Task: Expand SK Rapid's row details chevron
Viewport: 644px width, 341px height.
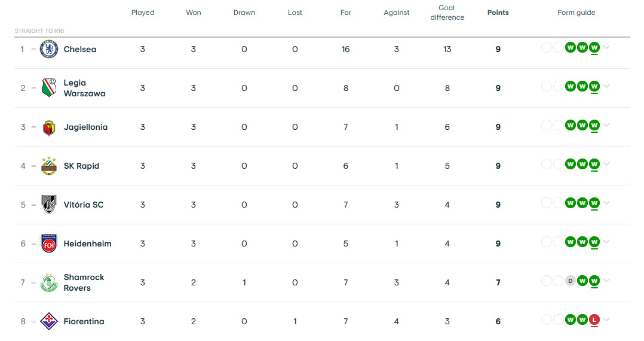Action: [606, 165]
